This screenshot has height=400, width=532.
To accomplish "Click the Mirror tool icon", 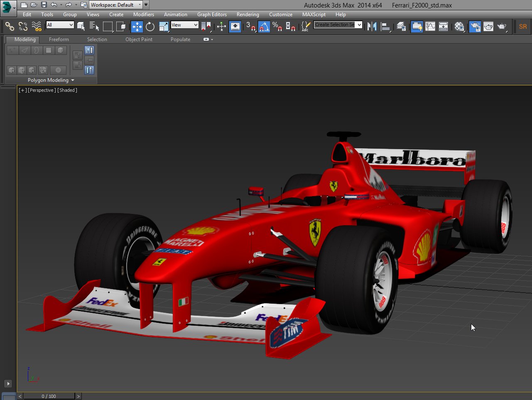I will coord(373,26).
